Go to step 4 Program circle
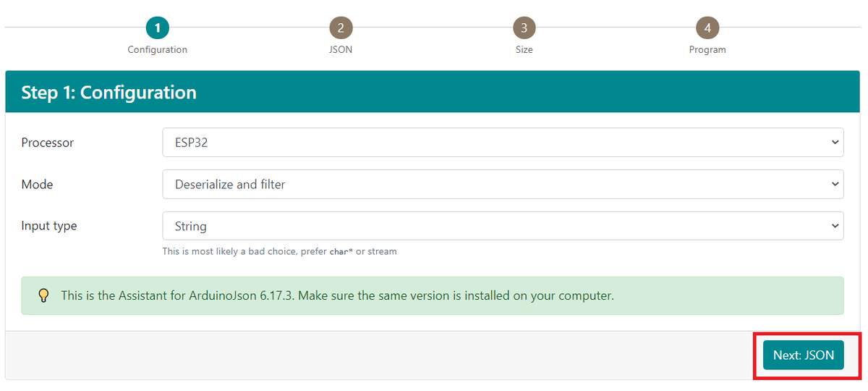The height and width of the screenshot is (391, 868). (707, 28)
